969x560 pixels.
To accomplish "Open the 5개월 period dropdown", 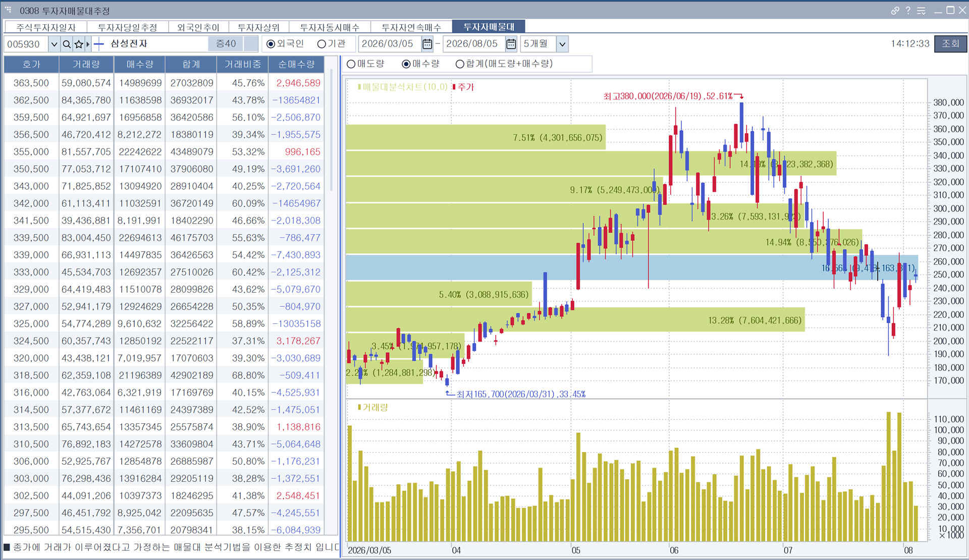I will point(562,44).
